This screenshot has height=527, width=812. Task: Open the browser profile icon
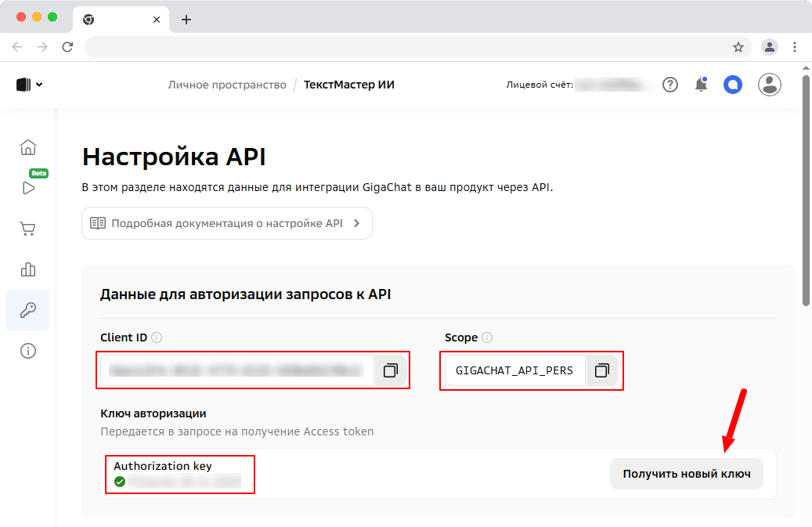pos(770,47)
